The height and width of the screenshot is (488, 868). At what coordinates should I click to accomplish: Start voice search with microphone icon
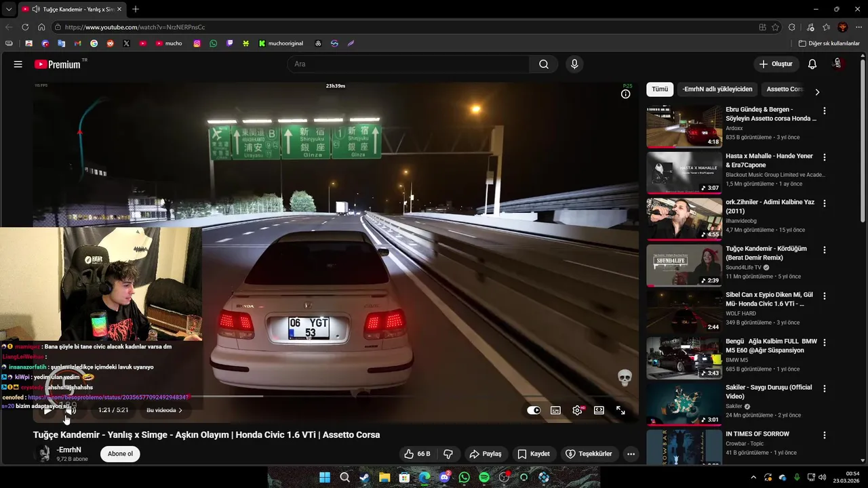(574, 64)
